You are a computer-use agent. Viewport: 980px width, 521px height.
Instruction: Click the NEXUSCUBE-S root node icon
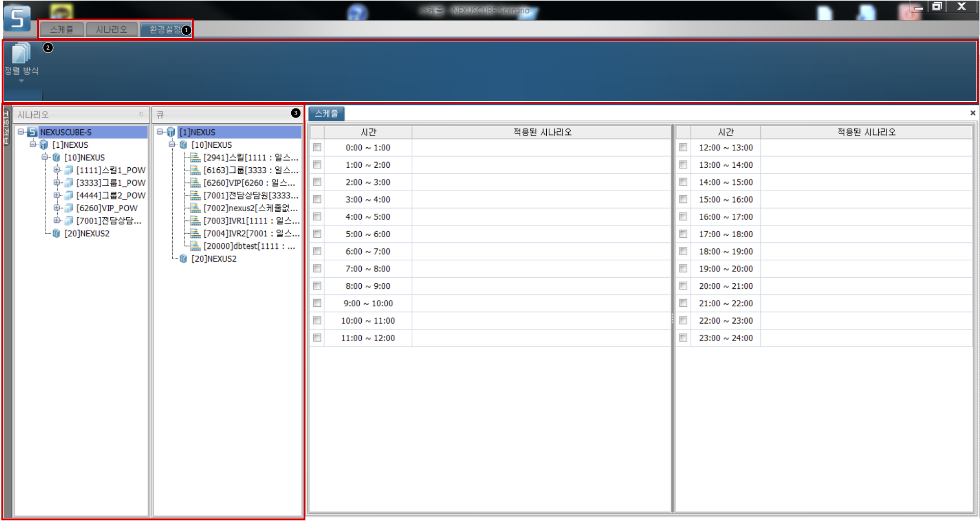(x=32, y=132)
